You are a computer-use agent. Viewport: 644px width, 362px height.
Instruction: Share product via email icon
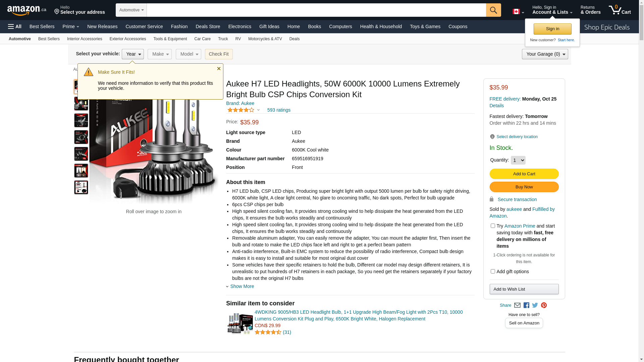point(517,305)
